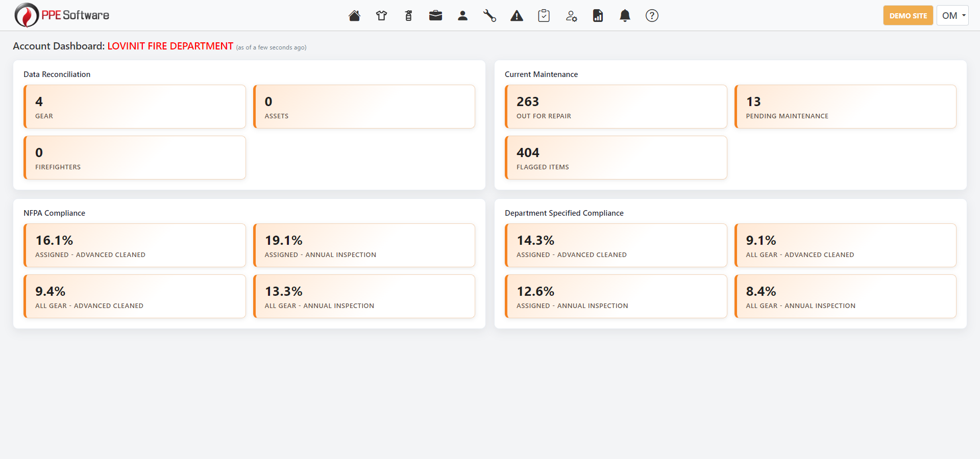
Task: Click the Data Reconciliation heading
Action: pos(57,74)
